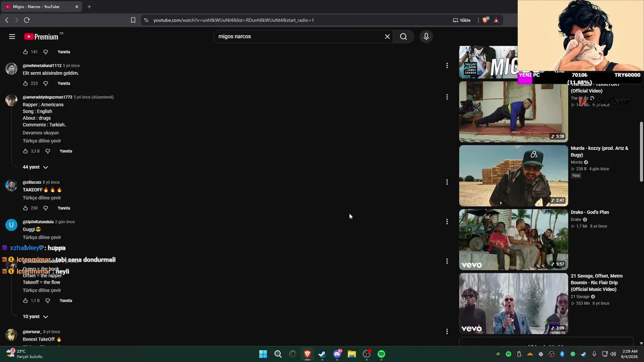Screen dimensions: 644x362
Task: Open the YouTube hamburger guide menu
Action: coord(12,36)
